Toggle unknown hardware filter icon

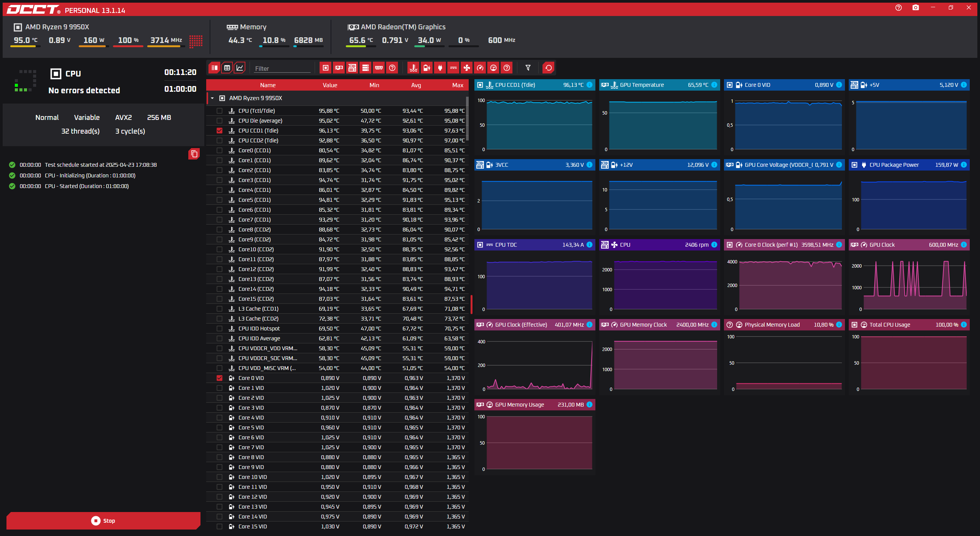392,68
